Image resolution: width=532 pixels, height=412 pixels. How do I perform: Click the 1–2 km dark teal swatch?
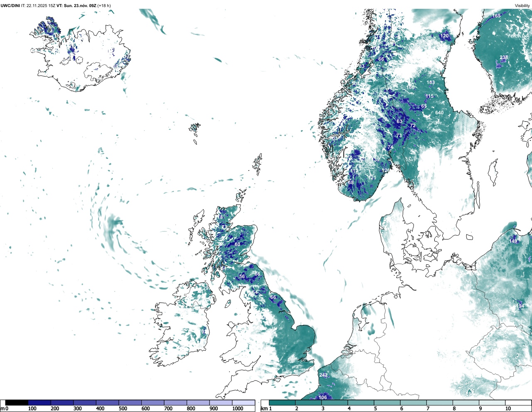pyautogui.click(x=282, y=403)
